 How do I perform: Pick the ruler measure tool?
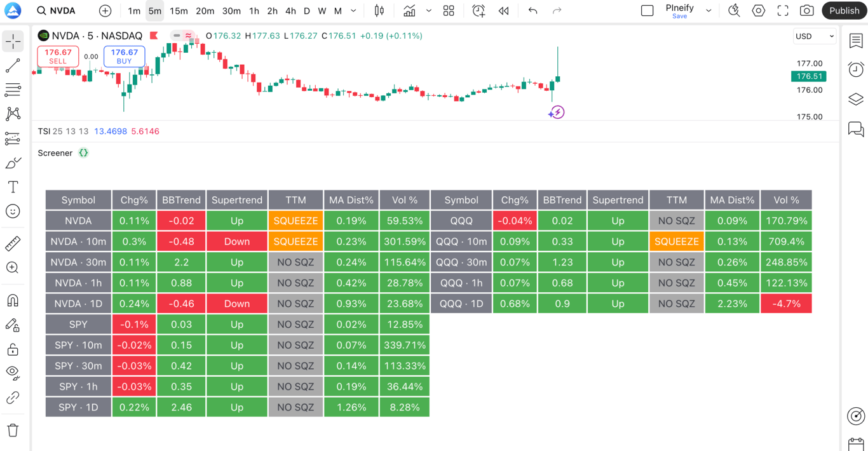click(x=13, y=243)
